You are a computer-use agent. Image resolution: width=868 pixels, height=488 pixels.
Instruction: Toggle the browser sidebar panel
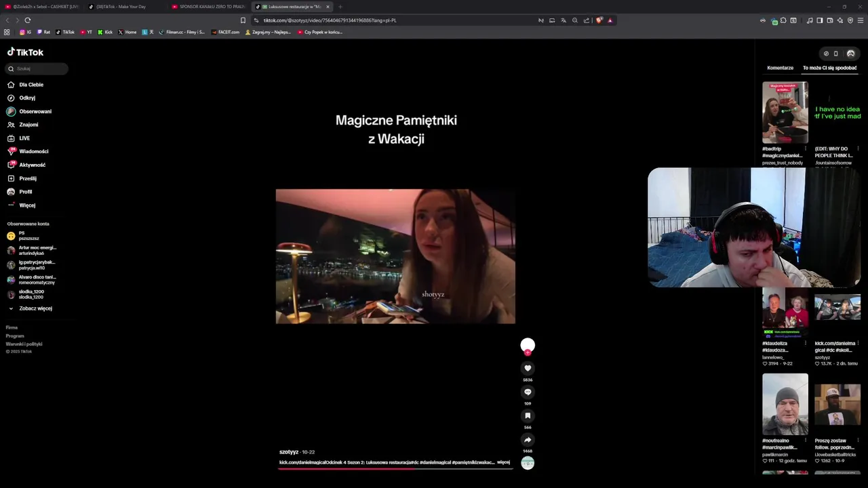point(819,20)
